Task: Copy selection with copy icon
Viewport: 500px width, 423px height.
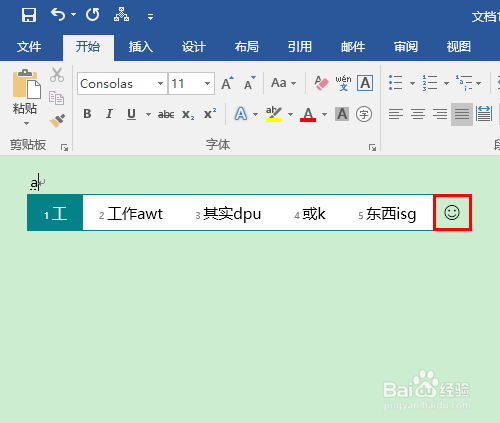Action: point(56,98)
